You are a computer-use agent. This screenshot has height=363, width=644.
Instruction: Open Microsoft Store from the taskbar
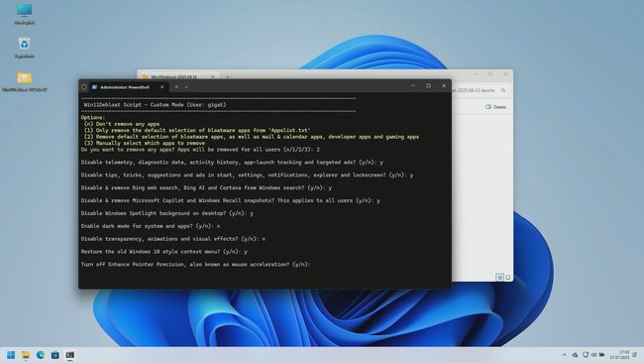tap(55, 355)
